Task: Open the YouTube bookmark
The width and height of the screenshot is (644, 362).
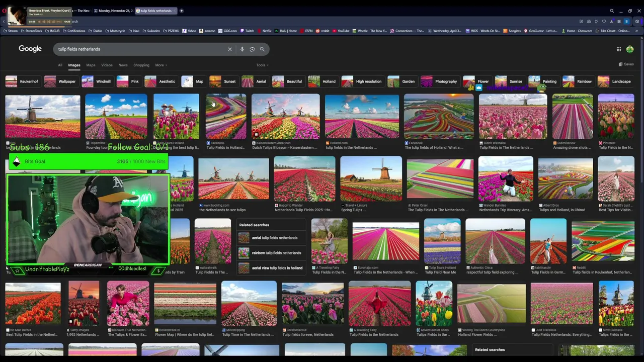Action: pyautogui.click(x=341, y=31)
